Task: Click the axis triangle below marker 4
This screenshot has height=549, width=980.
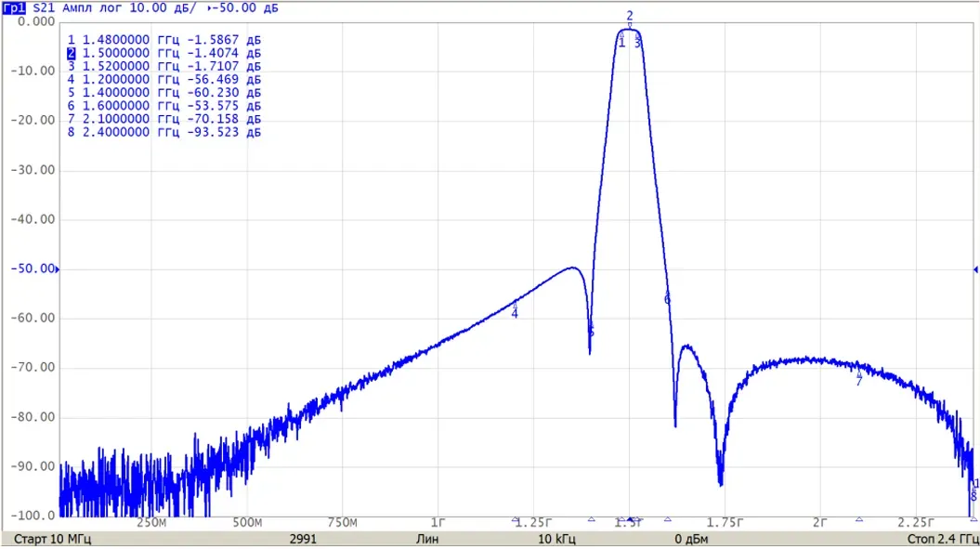Action: pos(515,519)
